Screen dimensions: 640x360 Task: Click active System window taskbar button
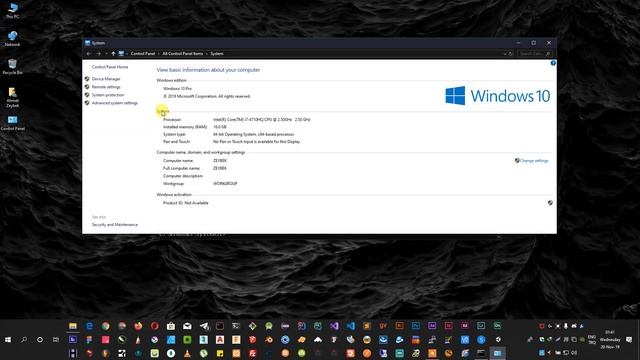[498, 353]
